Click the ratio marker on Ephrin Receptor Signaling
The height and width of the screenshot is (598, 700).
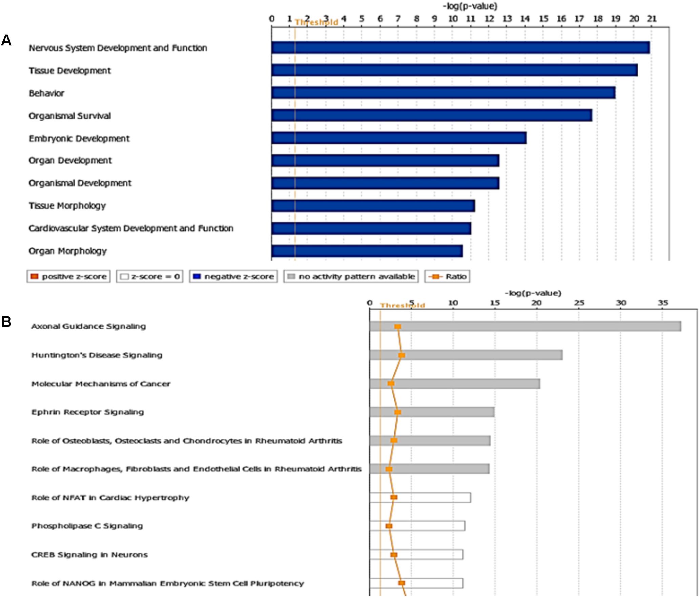(x=398, y=412)
